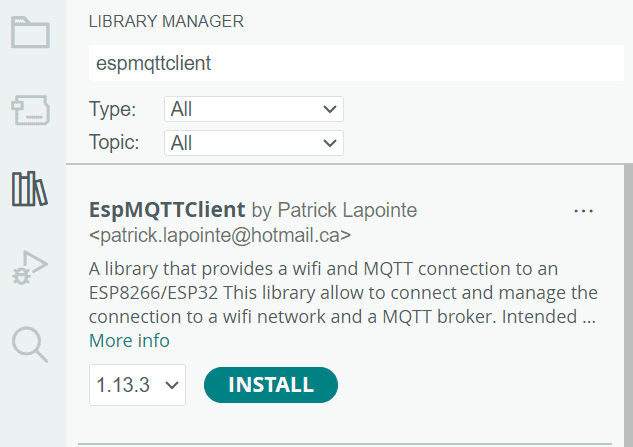The height and width of the screenshot is (447, 633).
Task: Open the 1.13.3 version selector
Action: 138,385
